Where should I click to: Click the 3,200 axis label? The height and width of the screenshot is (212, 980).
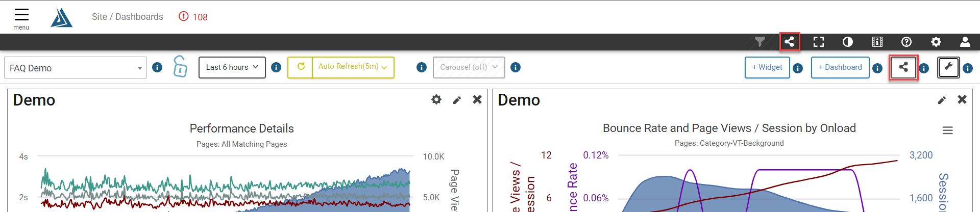[921, 155]
